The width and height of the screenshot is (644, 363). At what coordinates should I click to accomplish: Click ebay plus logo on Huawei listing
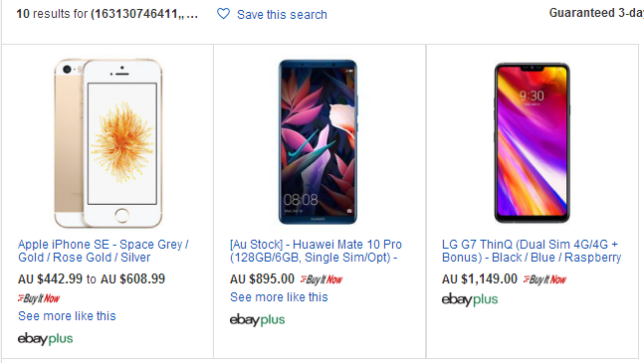[257, 320]
